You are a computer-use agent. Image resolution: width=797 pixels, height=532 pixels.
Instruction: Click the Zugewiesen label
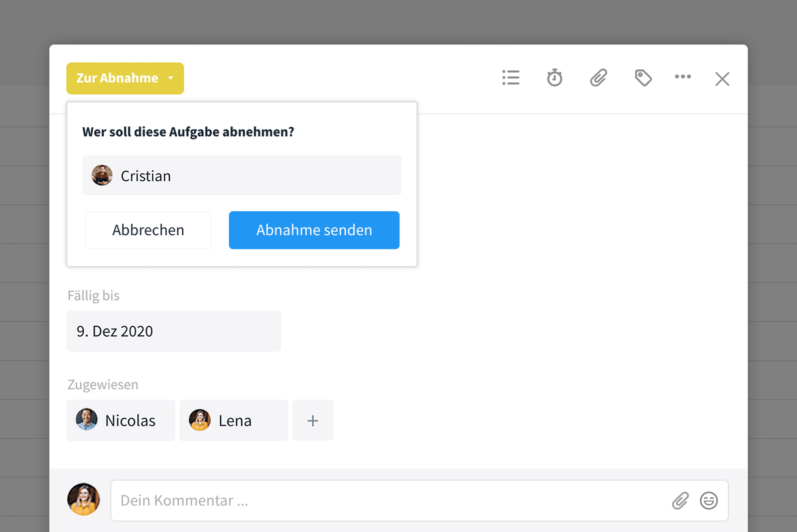103,385
